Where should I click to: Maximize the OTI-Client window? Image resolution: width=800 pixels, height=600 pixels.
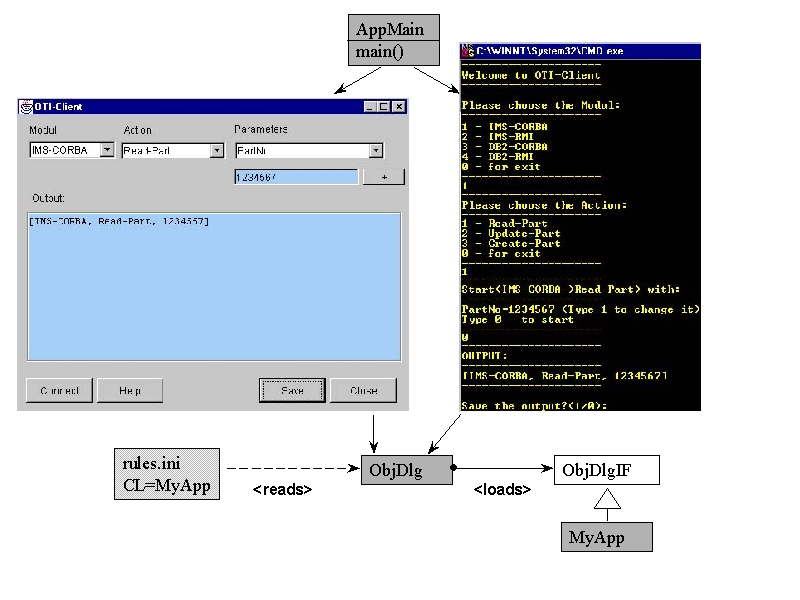(x=383, y=106)
